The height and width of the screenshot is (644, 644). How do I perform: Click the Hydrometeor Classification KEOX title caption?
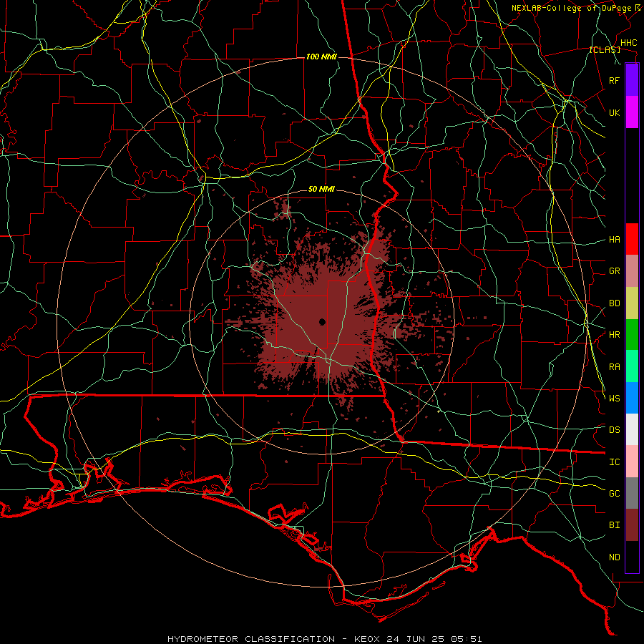click(x=324, y=639)
